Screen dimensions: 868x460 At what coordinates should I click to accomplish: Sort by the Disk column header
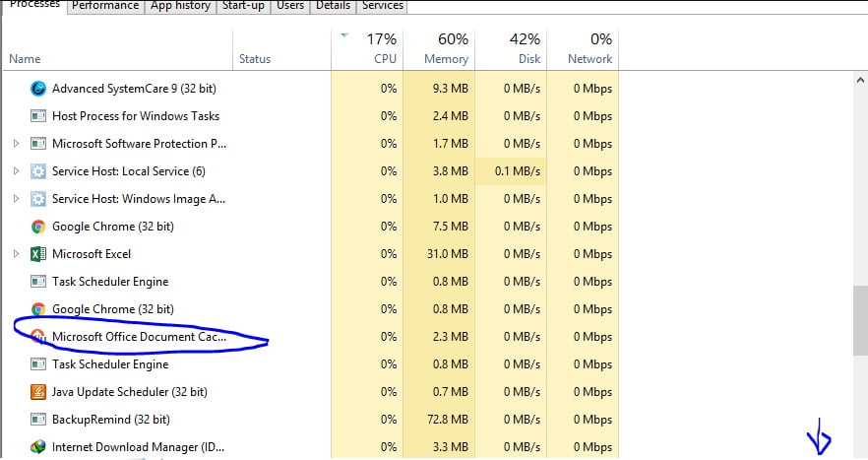(511, 50)
